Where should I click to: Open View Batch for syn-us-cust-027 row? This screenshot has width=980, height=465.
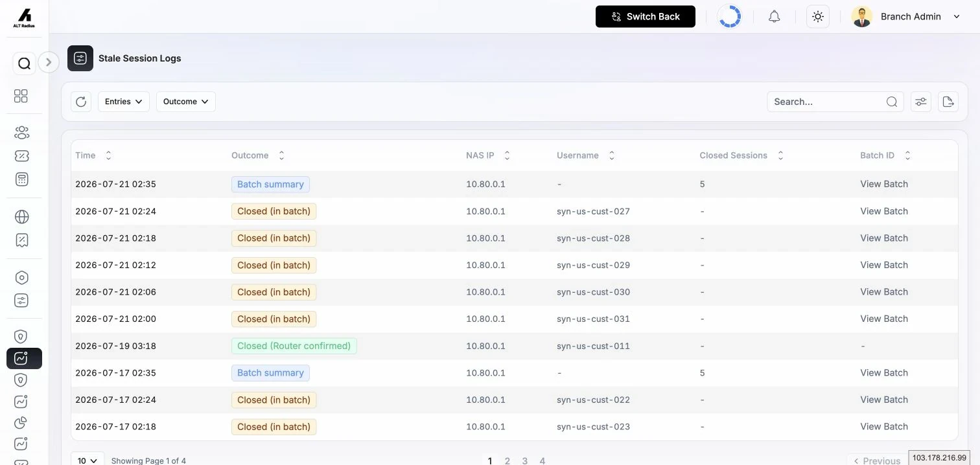(x=884, y=211)
